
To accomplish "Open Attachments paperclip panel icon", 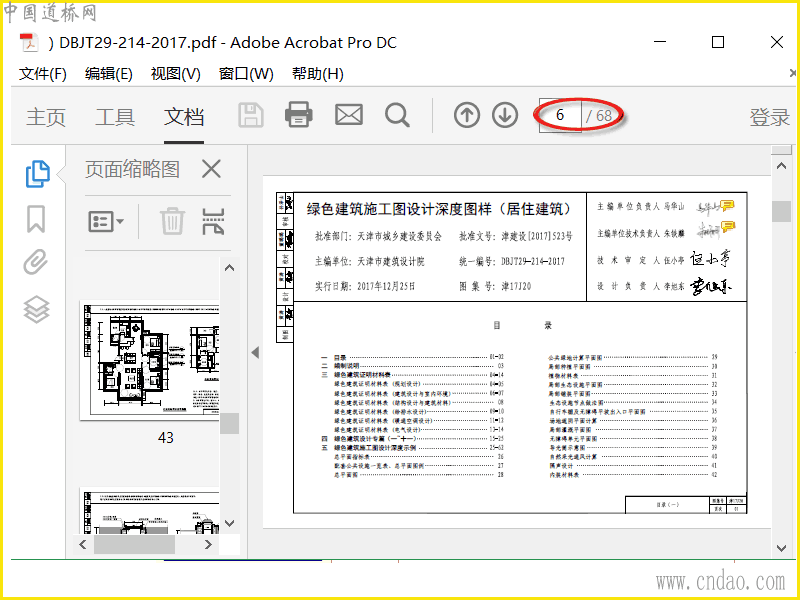I will [36, 262].
